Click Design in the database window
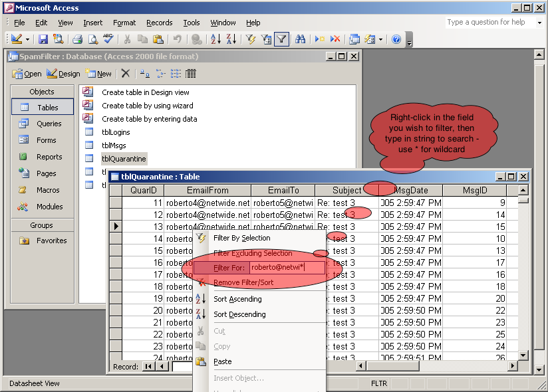 pyautogui.click(x=63, y=74)
